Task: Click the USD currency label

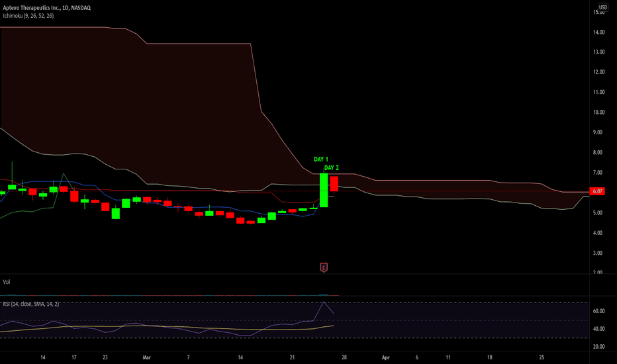Action: click(603, 7)
